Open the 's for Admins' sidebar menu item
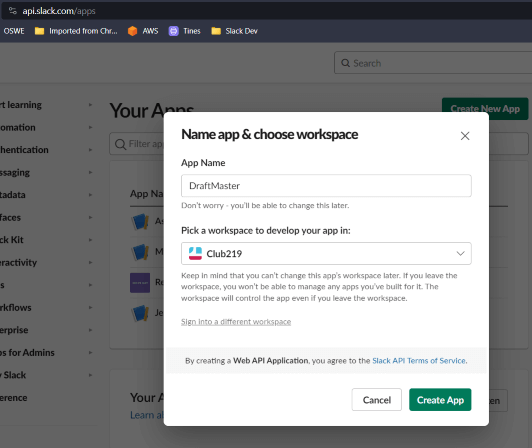This screenshot has width=532, height=448. [27, 353]
